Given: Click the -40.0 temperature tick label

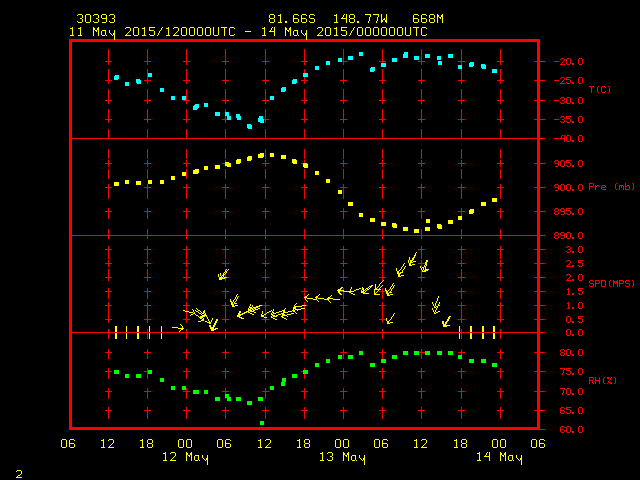Looking at the screenshot, I should tap(568, 139).
